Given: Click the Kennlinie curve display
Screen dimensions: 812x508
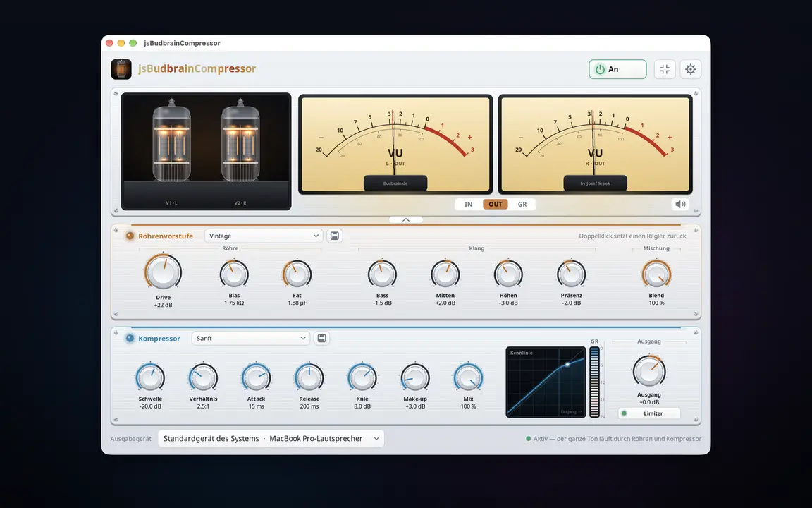Looking at the screenshot, I should (x=546, y=382).
